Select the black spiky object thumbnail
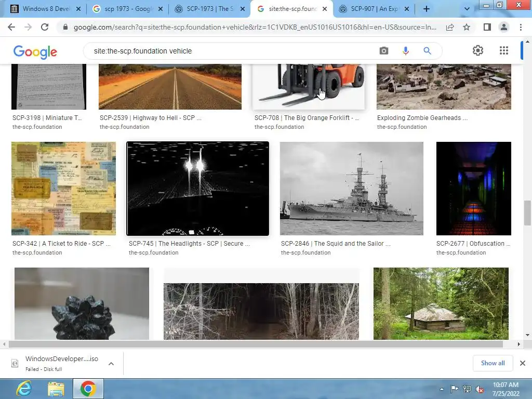The width and height of the screenshot is (532, 399). pos(82,303)
